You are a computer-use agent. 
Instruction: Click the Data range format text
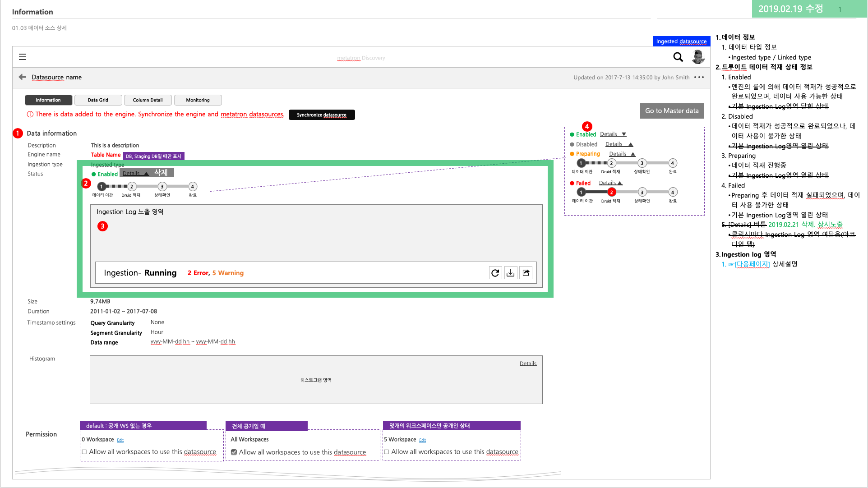coord(193,342)
